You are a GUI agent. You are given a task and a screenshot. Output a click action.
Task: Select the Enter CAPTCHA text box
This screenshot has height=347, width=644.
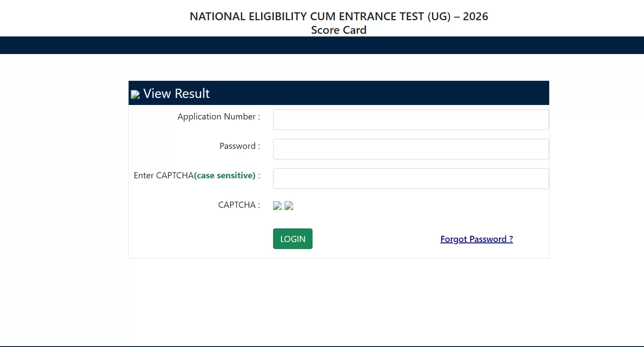[411, 178]
